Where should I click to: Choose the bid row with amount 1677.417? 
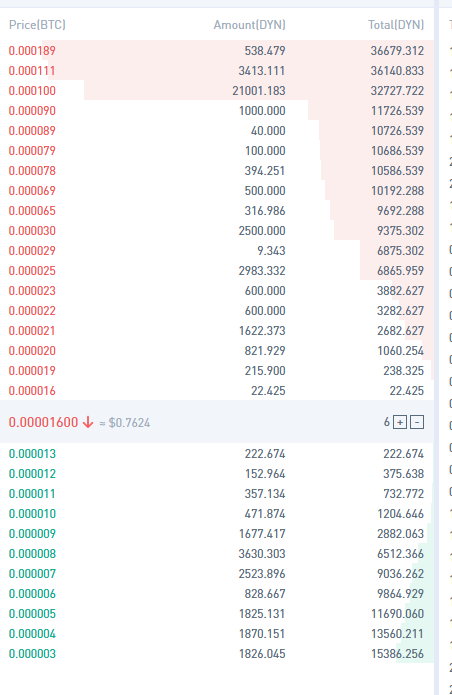[x=217, y=534]
